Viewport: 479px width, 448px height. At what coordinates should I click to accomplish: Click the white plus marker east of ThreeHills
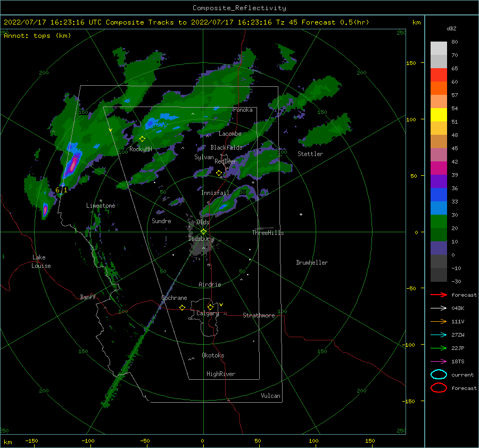point(301,214)
